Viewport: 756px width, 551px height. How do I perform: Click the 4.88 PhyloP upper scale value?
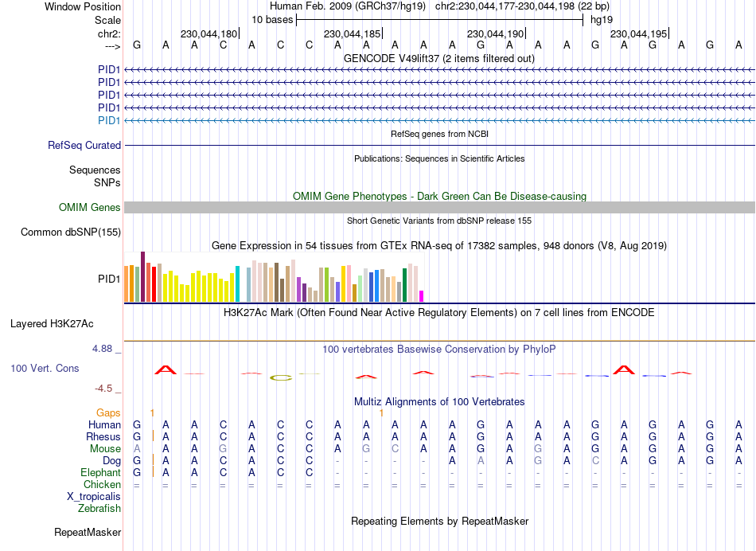pos(103,348)
